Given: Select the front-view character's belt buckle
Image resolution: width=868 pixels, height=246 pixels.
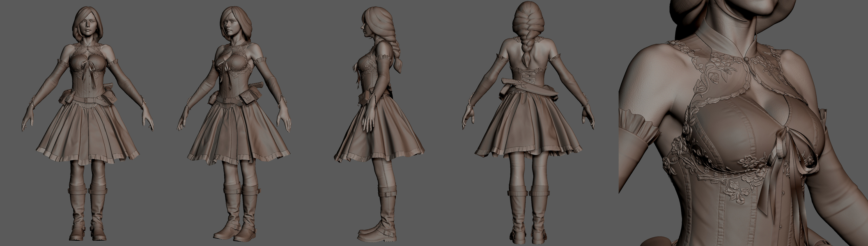Looking at the screenshot, I should click(x=87, y=100).
